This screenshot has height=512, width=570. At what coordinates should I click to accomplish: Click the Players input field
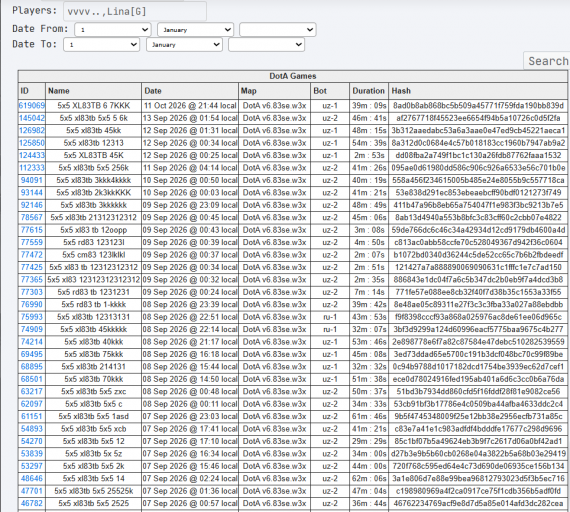pos(135,11)
